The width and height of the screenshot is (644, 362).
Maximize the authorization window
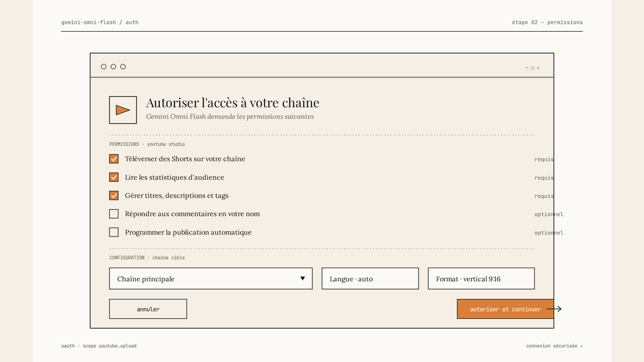click(x=532, y=68)
